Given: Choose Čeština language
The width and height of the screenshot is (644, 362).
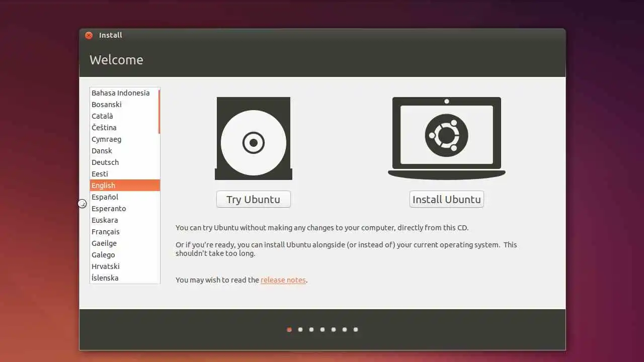Looking at the screenshot, I should (124, 128).
